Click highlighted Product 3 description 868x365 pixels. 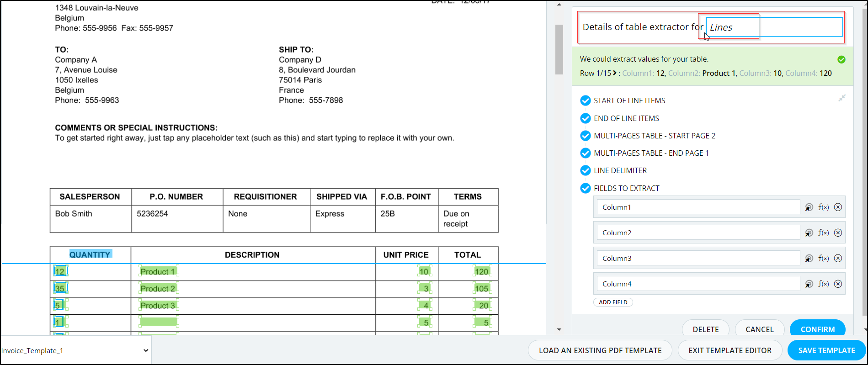tap(158, 306)
